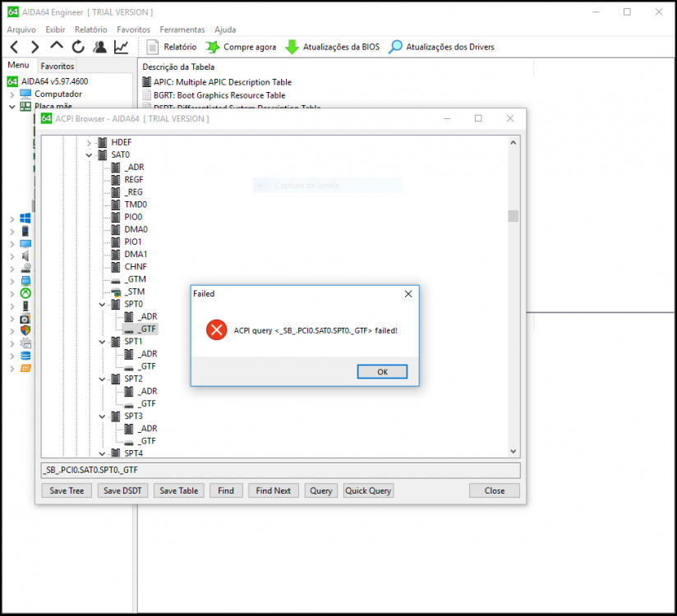This screenshot has width=677, height=616.
Task: Click the storage drive sidebar icon
Action: point(25,268)
